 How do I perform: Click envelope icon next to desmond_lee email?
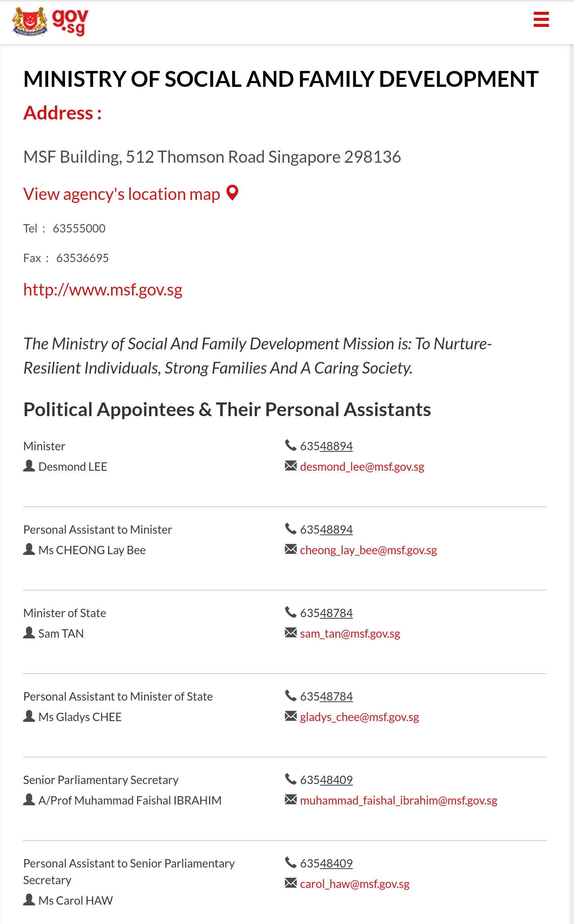291,466
